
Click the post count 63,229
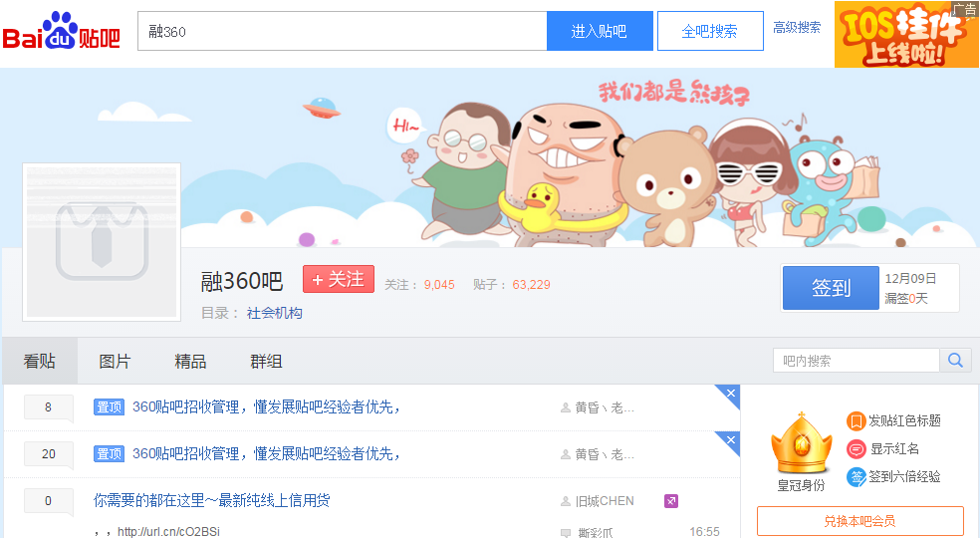pos(531,285)
